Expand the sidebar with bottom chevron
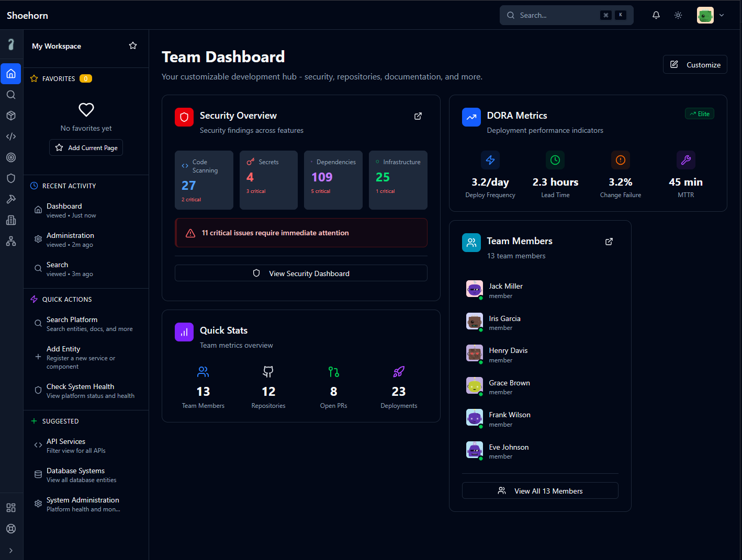The height and width of the screenshot is (560, 742). (x=11, y=550)
